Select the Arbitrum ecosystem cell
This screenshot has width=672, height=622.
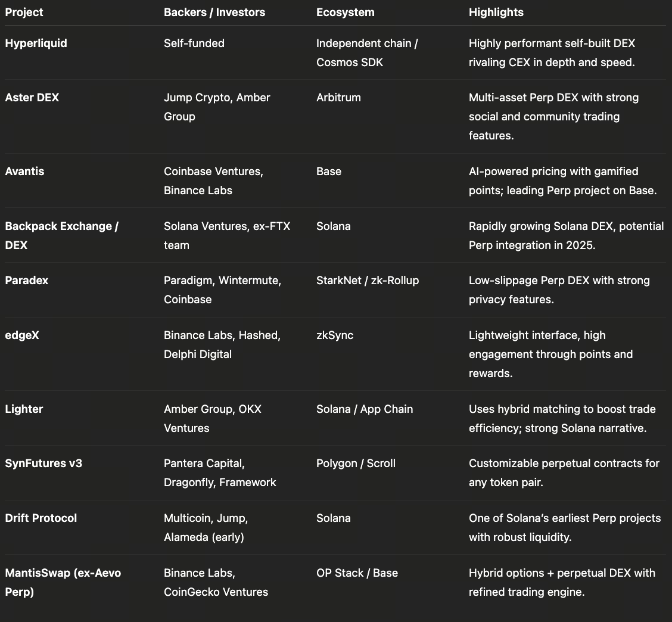338,97
